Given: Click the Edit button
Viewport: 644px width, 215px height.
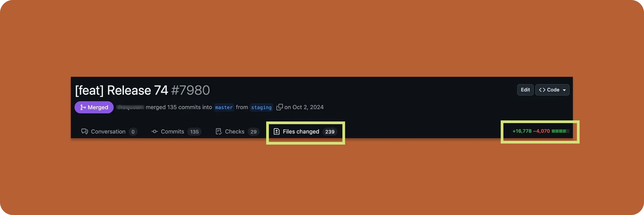Looking at the screenshot, I should click(x=525, y=90).
